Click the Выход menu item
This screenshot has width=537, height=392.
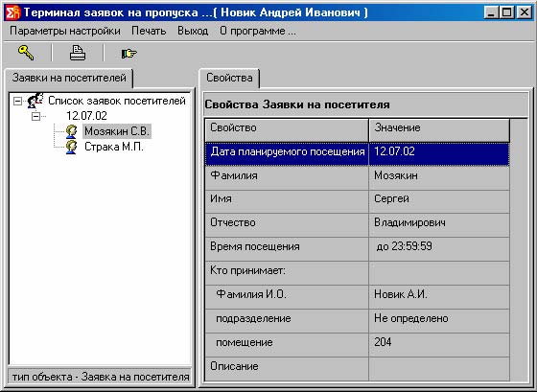coord(193,31)
